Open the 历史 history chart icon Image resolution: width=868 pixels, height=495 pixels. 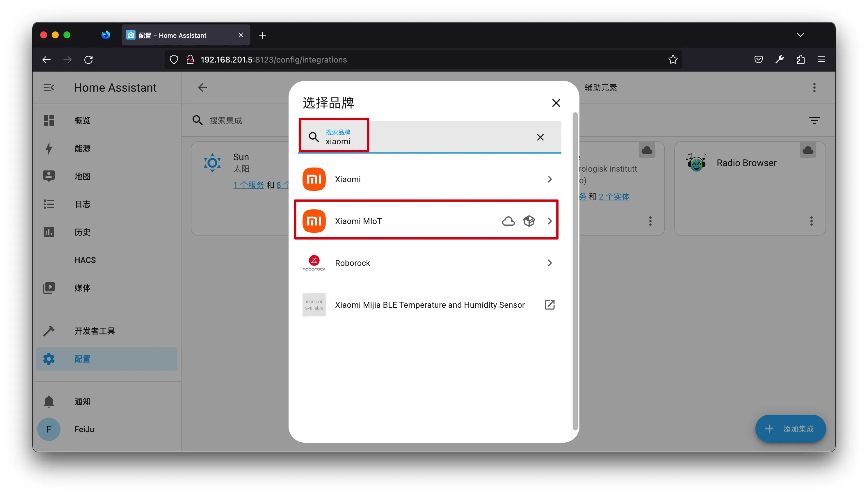point(49,232)
